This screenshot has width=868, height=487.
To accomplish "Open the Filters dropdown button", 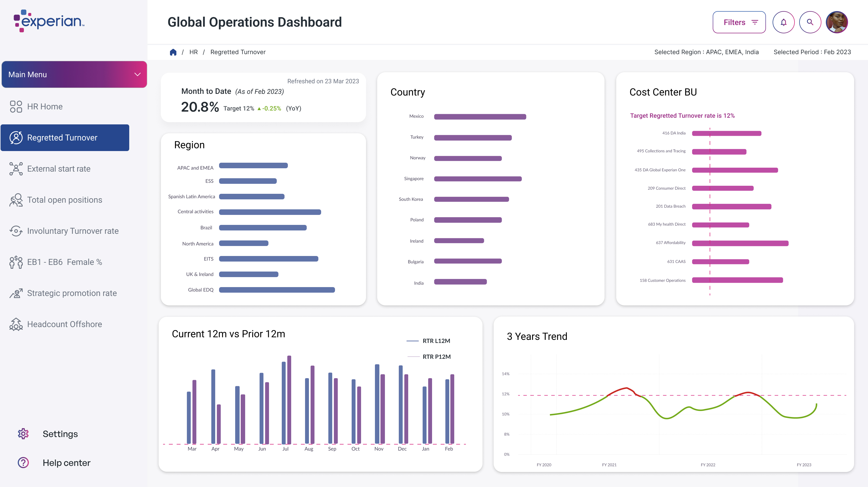I will [739, 22].
